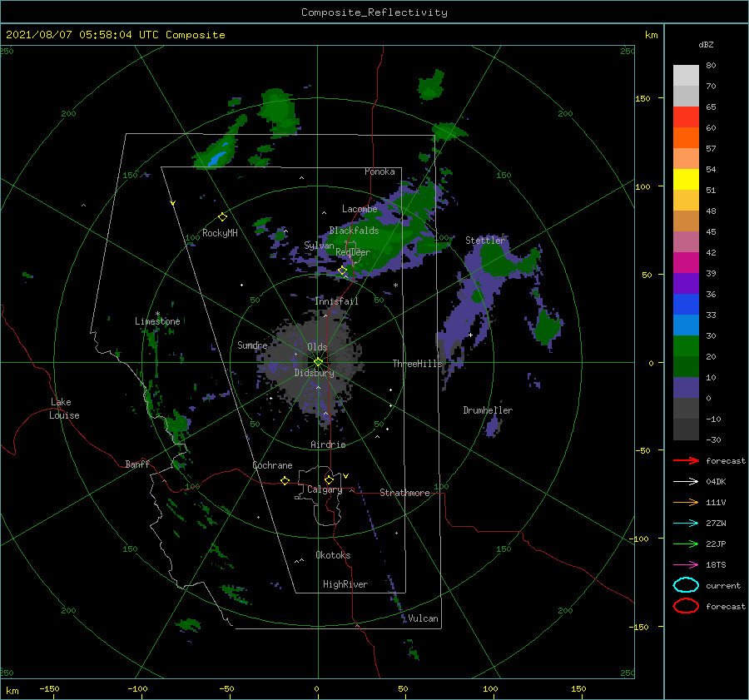Click the HighRiver town label
749x700 pixels.
point(345,584)
